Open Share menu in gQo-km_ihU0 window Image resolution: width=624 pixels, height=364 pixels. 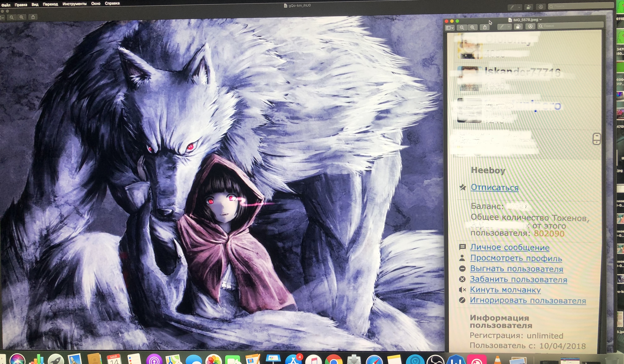point(33,17)
